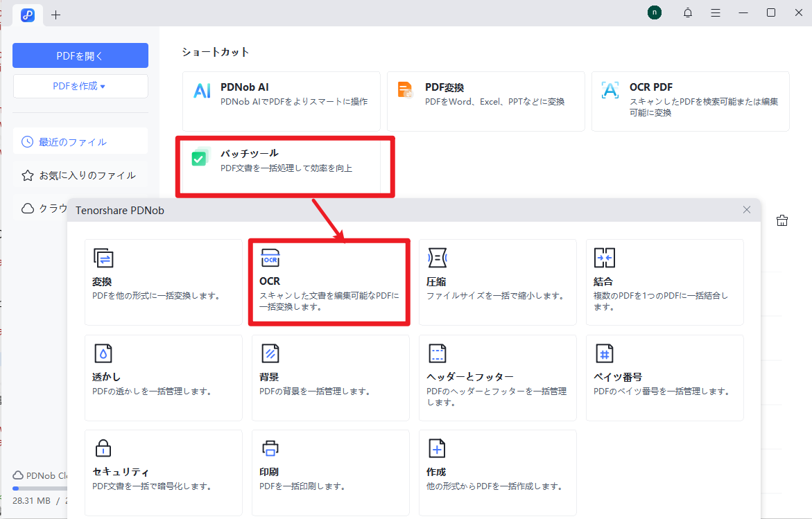The image size is (812, 519).
Task: Choose the 圧縮 compress icon
Action: coord(437,258)
